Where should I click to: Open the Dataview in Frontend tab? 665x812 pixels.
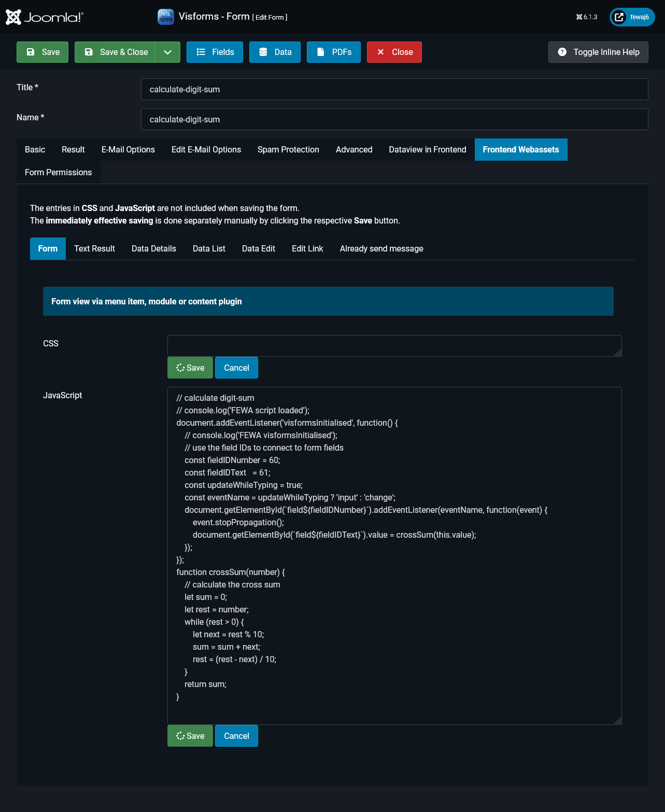click(x=428, y=149)
